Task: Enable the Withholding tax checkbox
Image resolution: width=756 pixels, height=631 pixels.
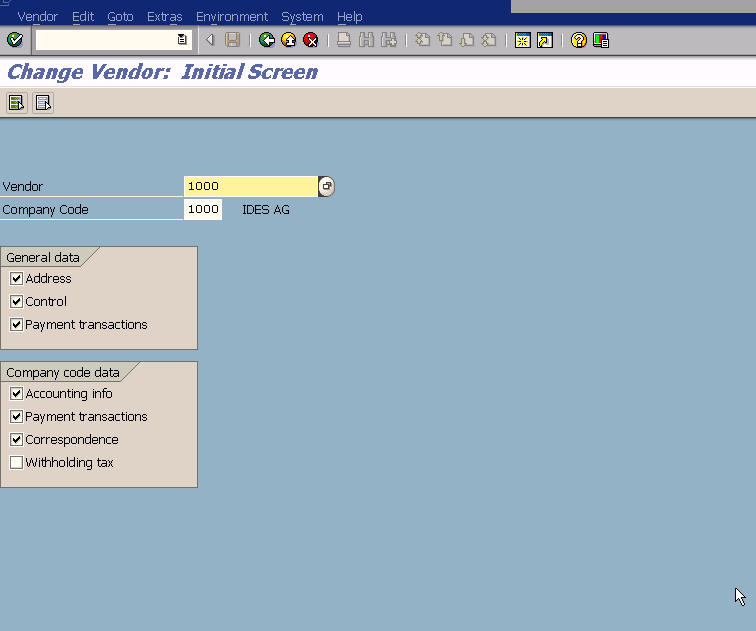Action: click(16, 462)
